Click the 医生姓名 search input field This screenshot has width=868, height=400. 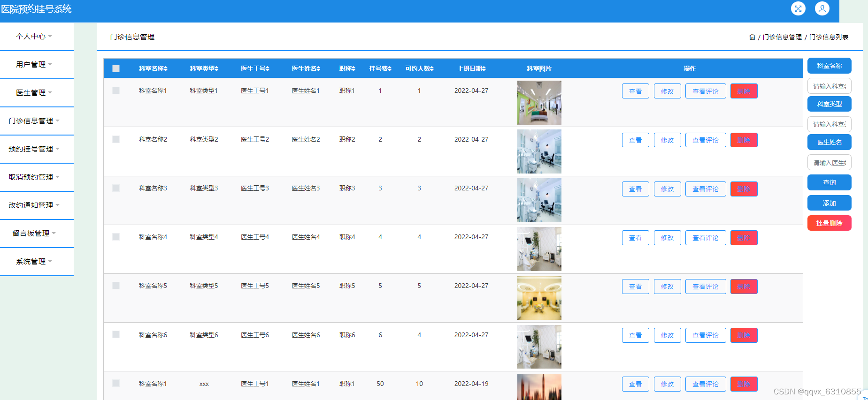click(x=829, y=163)
